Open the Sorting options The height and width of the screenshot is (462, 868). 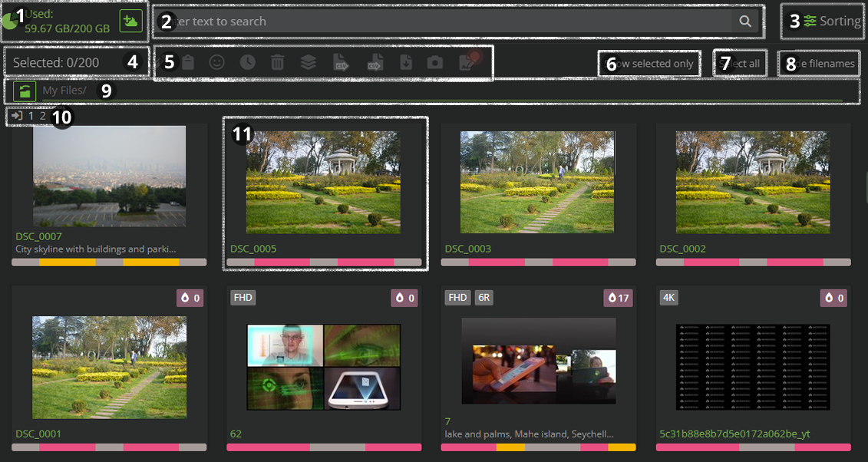click(832, 21)
